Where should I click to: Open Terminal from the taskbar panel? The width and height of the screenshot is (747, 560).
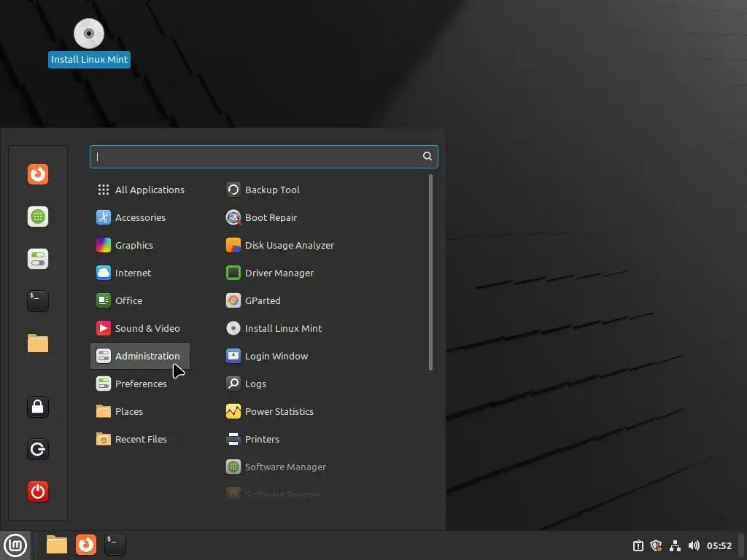point(115,545)
